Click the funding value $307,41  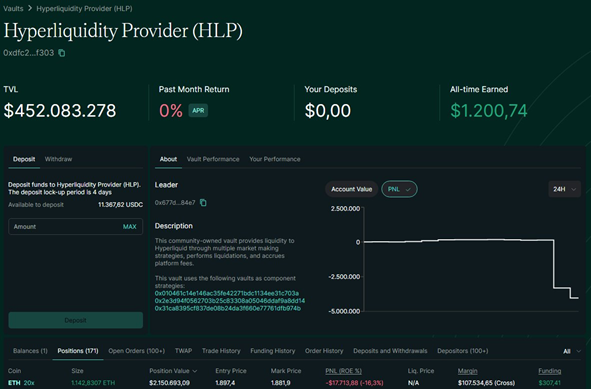pyautogui.click(x=550, y=383)
